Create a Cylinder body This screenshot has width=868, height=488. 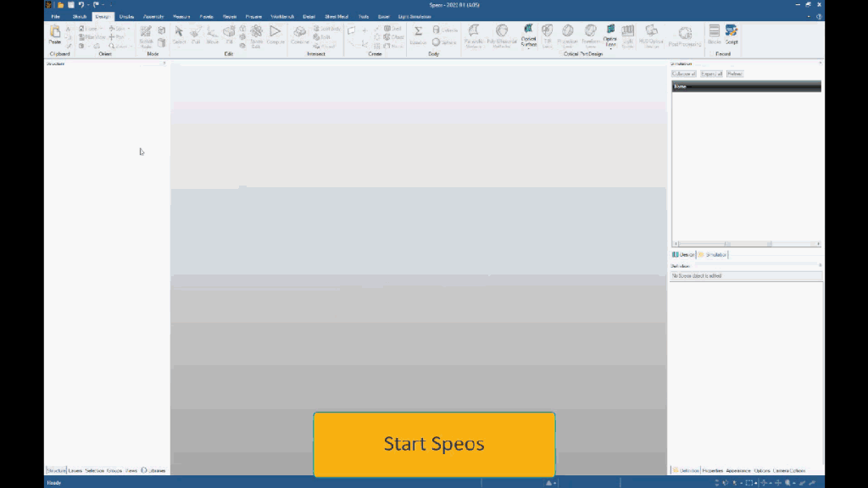click(445, 30)
